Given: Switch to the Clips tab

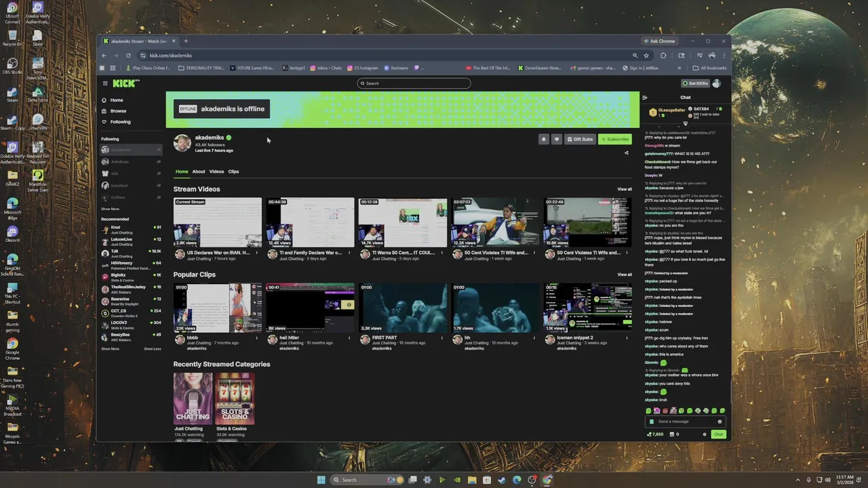Looking at the screenshot, I should (233, 171).
